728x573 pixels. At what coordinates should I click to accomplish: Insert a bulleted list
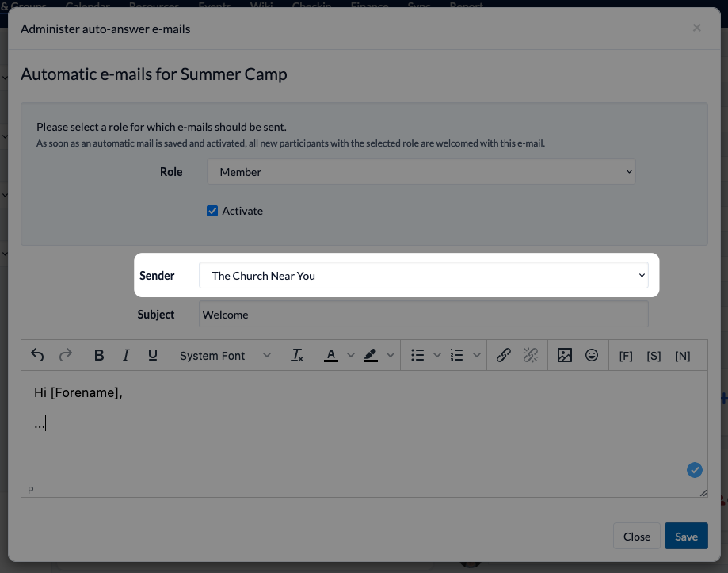417,356
